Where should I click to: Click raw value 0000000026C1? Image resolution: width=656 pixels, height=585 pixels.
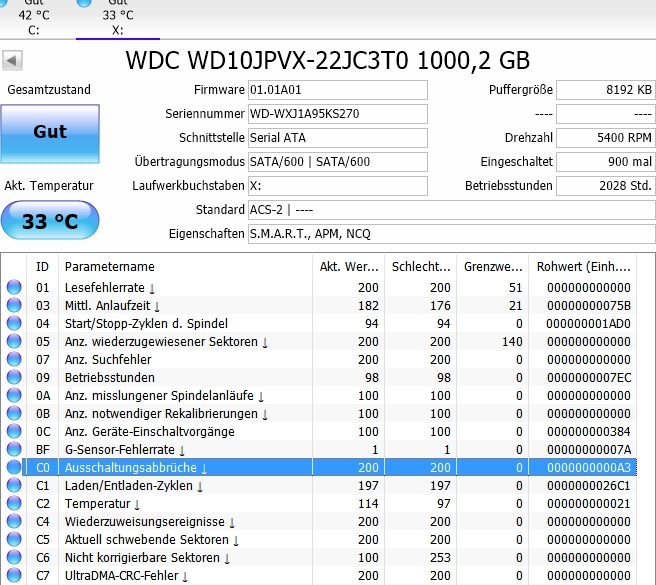(x=589, y=485)
